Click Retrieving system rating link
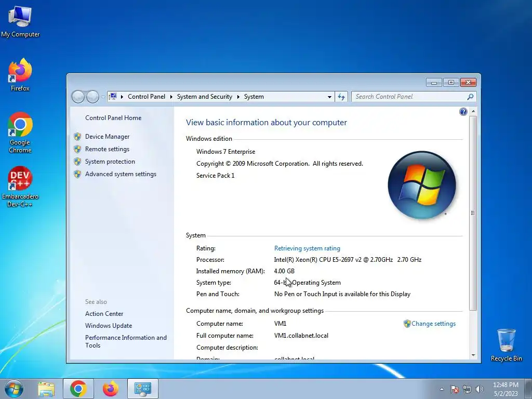This screenshot has width=532, height=399. [307, 248]
